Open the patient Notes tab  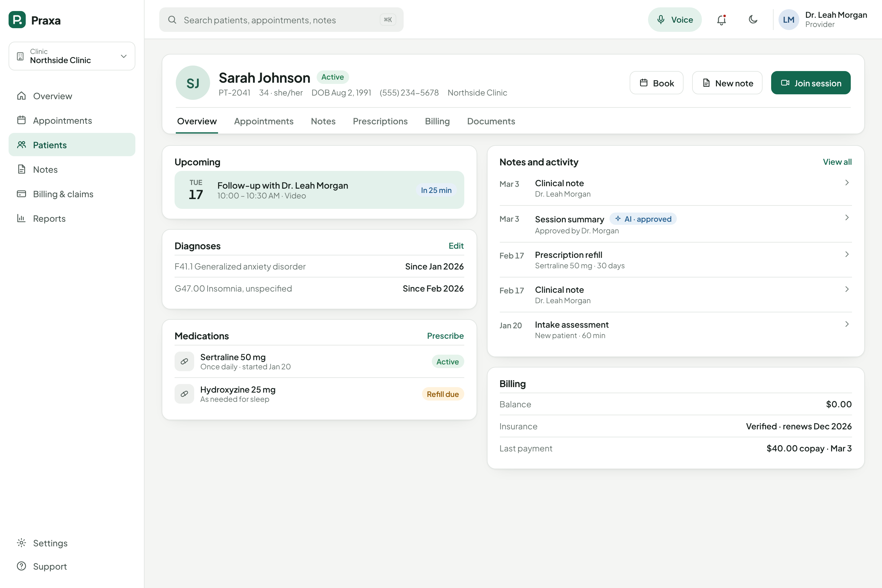coord(323,121)
